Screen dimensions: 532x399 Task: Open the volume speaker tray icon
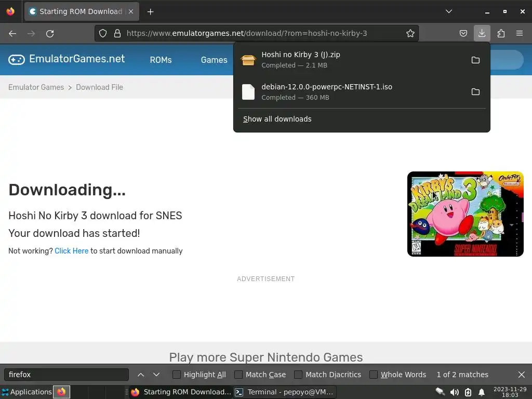454,392
